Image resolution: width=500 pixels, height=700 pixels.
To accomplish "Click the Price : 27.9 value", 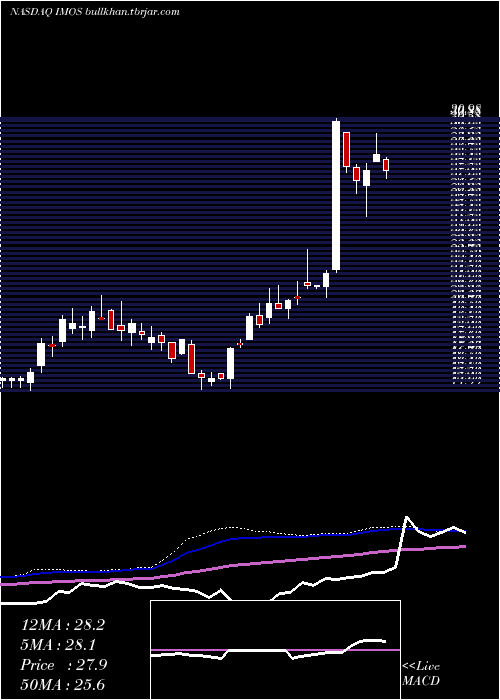I will point(64,665).
